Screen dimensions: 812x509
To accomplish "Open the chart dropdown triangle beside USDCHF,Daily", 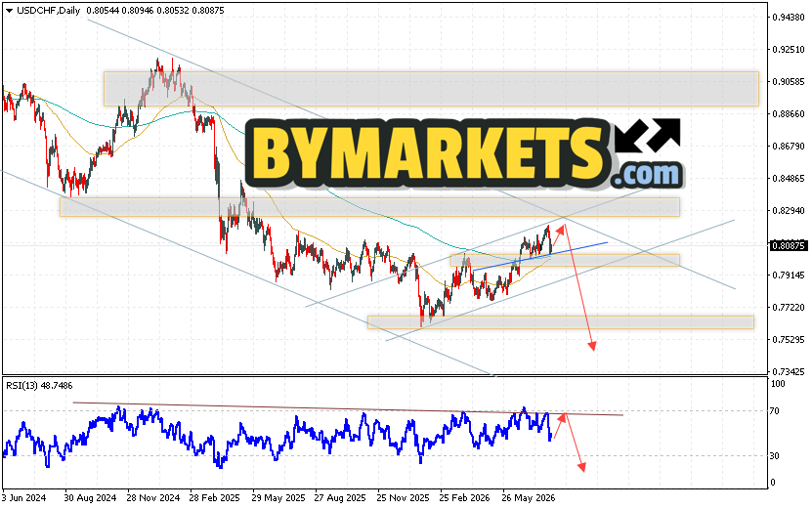I will pyautogui.click(x=9, y=11).
